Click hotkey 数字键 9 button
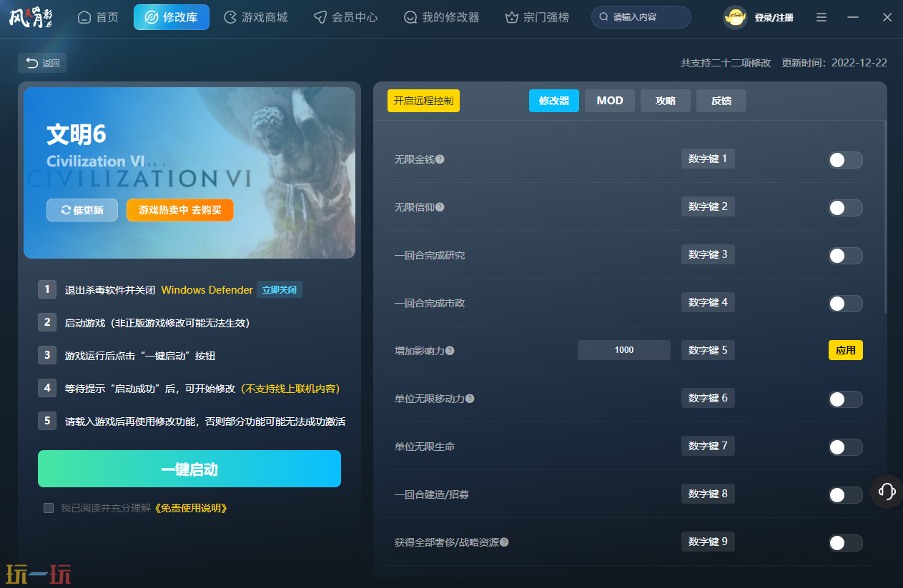 pyautogui.click(x=708, y=542)
